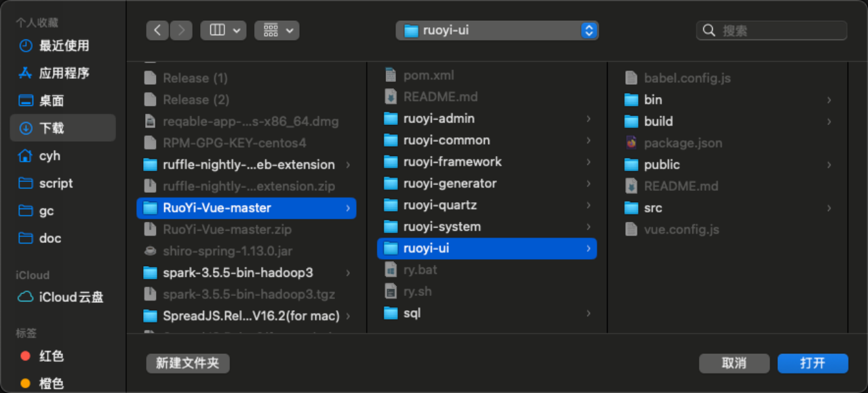Screen dimensions: 868x393
Task: Select the bin folder icon
Action: [x=631, y=100]
